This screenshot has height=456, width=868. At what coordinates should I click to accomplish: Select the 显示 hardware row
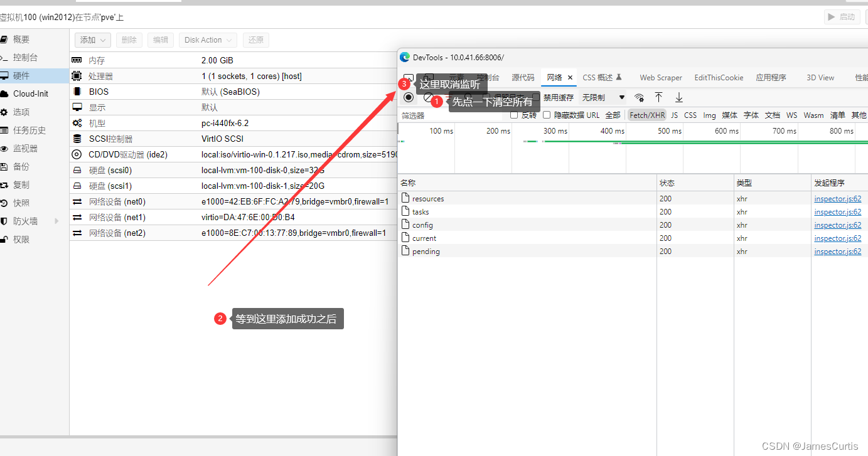coord(233,107)
